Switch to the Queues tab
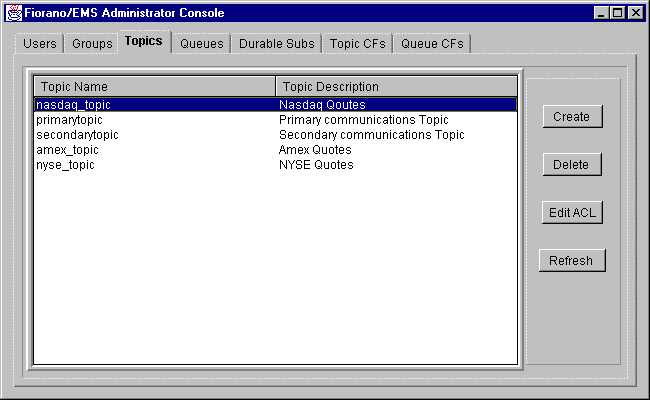Screen dimensions: 650x400 [x=201, y=44]
